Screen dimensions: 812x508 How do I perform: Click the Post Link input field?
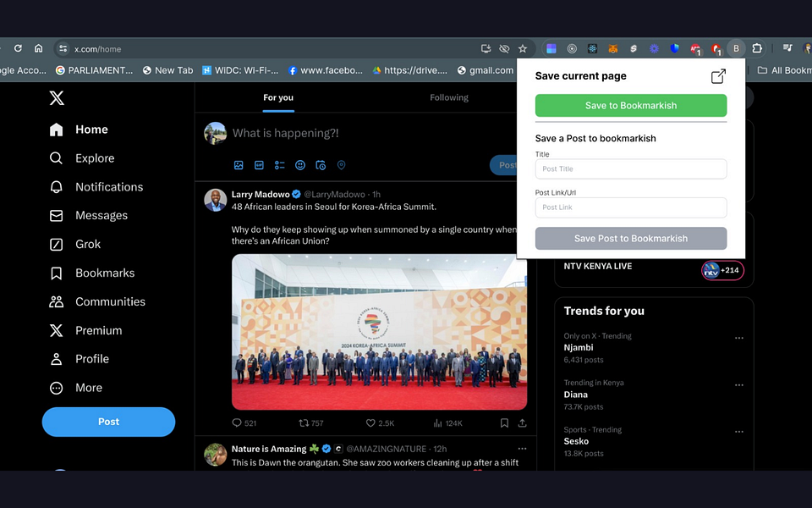pyautogui.click(x=631, y=207)
